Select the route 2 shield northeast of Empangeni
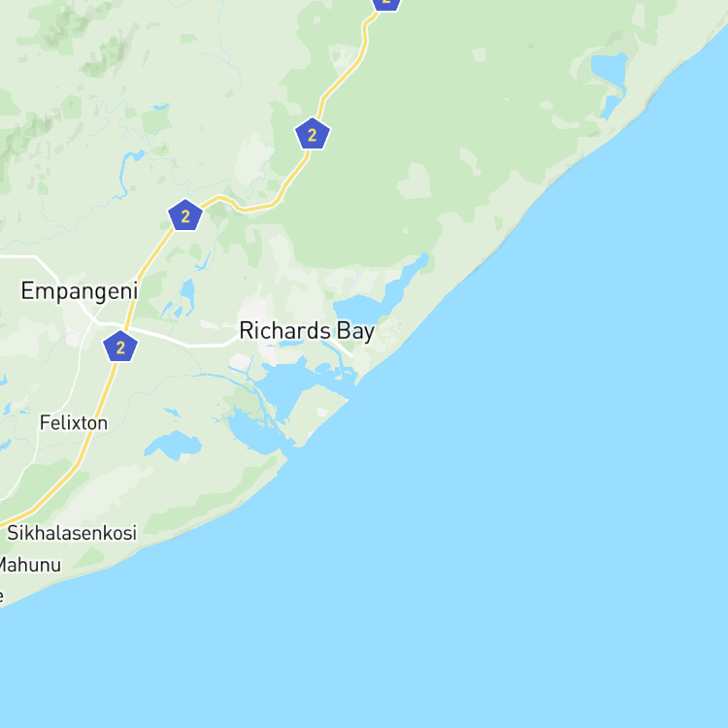This screenshot has width=728, height=728. [x=185, y=215]
